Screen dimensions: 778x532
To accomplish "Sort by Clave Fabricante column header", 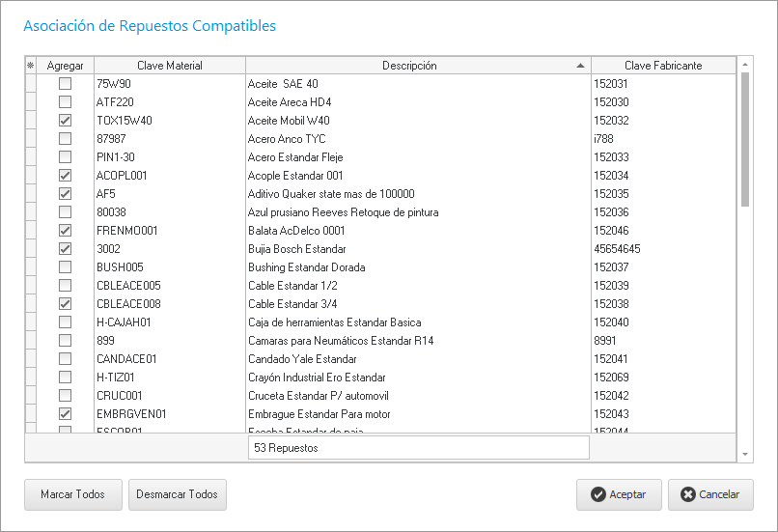I will click(662, 66).
